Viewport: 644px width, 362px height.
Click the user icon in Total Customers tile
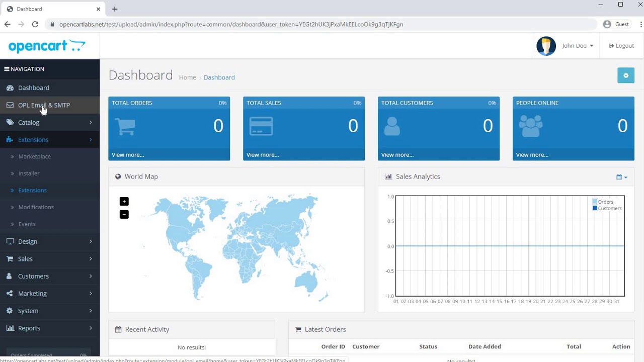(x=392, y=126)
